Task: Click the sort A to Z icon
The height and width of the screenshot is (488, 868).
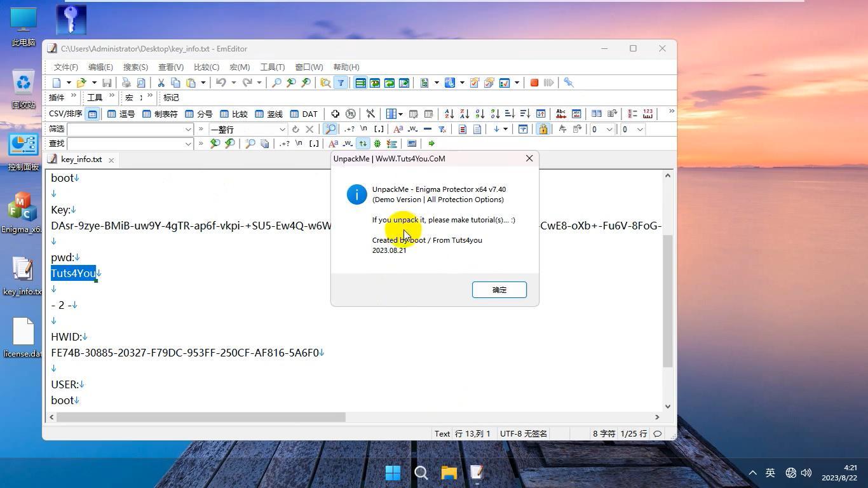Action: (449, 114)
